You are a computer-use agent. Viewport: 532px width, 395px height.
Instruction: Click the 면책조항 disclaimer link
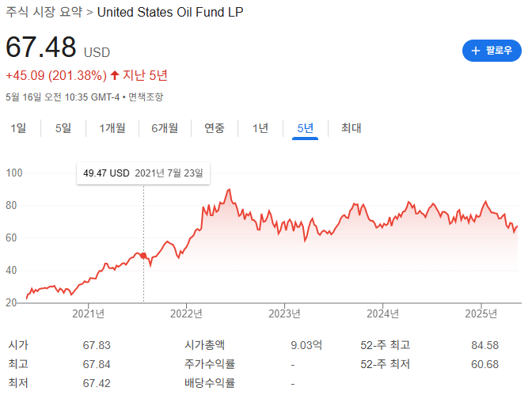(146, 97)
